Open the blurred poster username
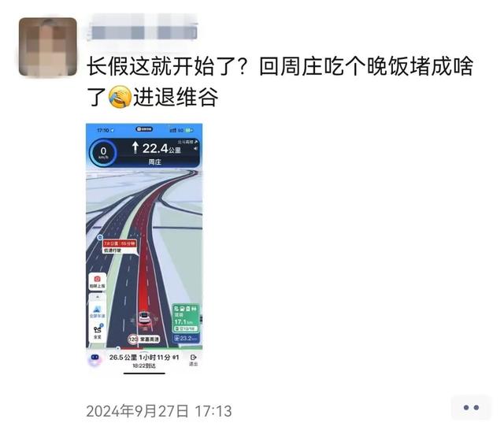 (x=144, y=33)
